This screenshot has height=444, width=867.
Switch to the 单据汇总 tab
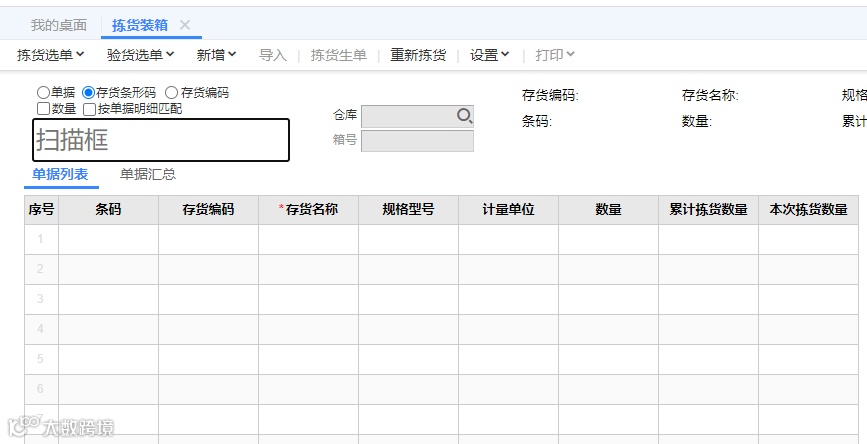(x=148, y=175)
